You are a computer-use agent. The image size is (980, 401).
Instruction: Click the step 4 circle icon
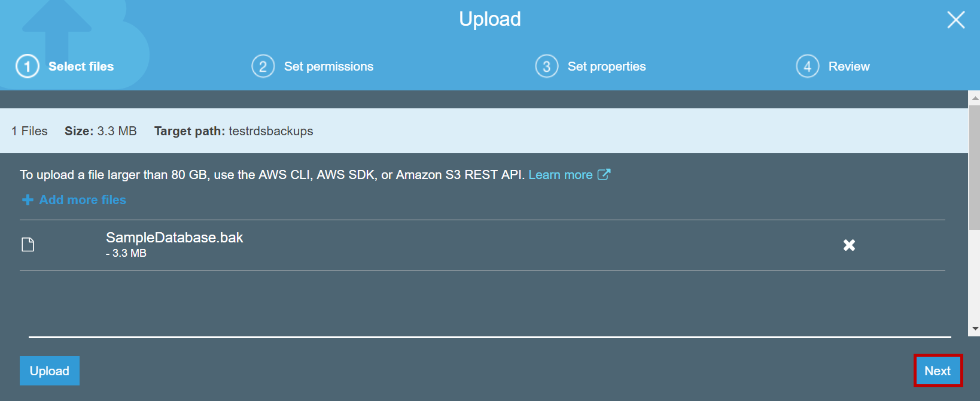click(807, 66)
